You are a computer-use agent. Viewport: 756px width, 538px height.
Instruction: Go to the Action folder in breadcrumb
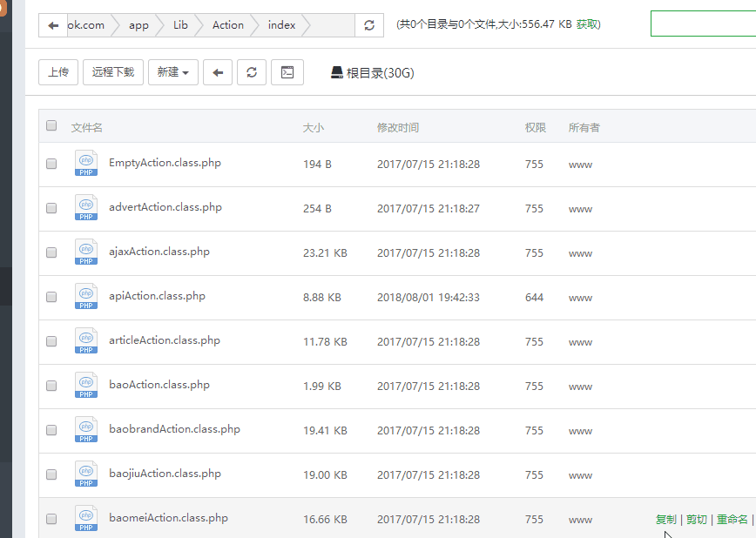(x=228, y=25)
